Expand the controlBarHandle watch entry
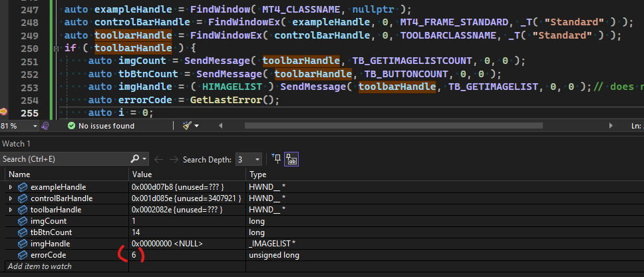Viewport: 644px width, 277px height. [10, 198]
